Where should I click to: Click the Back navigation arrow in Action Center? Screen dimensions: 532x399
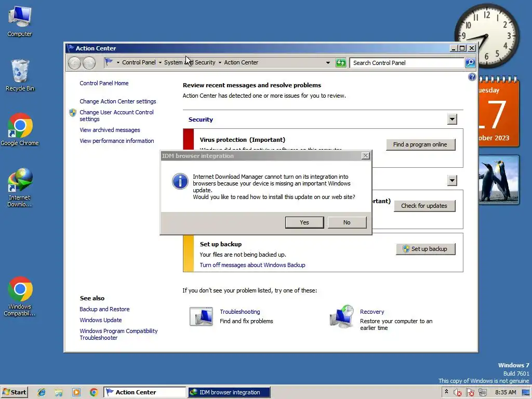[74, 63]
